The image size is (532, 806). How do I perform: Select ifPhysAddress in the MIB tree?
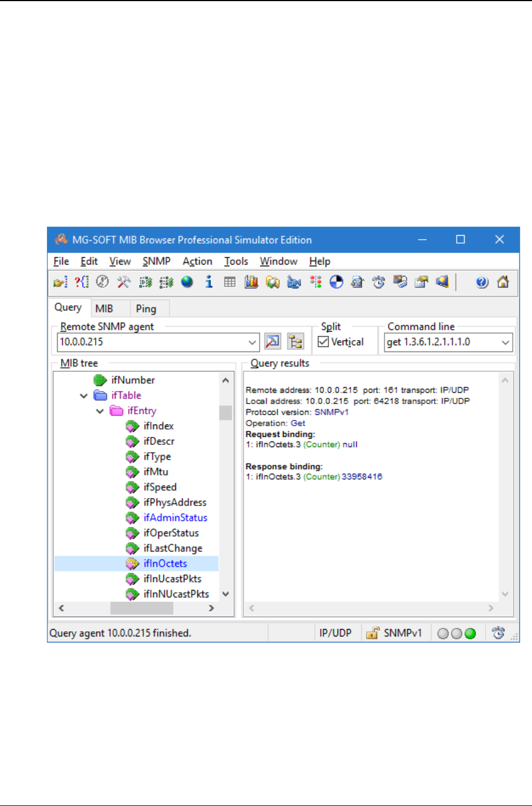tap(175, 502)
